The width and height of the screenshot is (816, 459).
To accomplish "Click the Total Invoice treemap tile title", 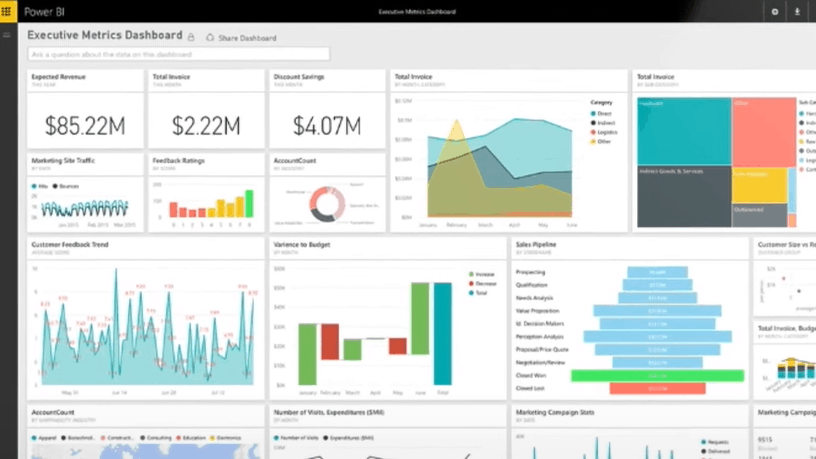I will [656, 77].
